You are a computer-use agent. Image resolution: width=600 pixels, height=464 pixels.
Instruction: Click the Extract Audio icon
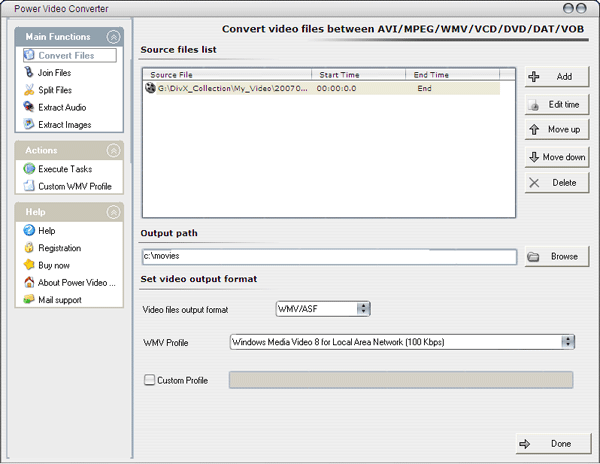pos(29,107)
